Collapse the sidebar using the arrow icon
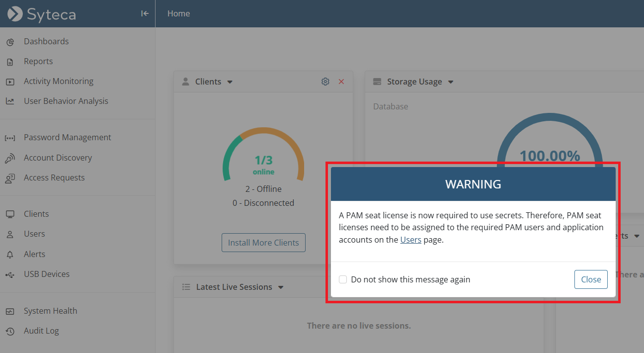The image size is (644, 353). point(145,13)
